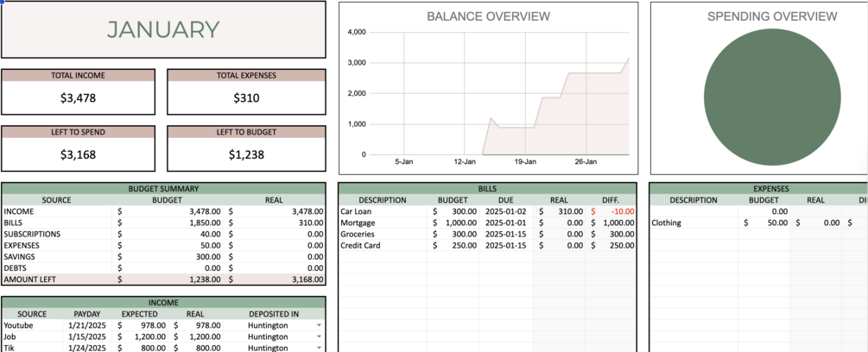Select the $3,168 left to spend value
The height and width of the screenshot is (352, 868).
point(78,154)
